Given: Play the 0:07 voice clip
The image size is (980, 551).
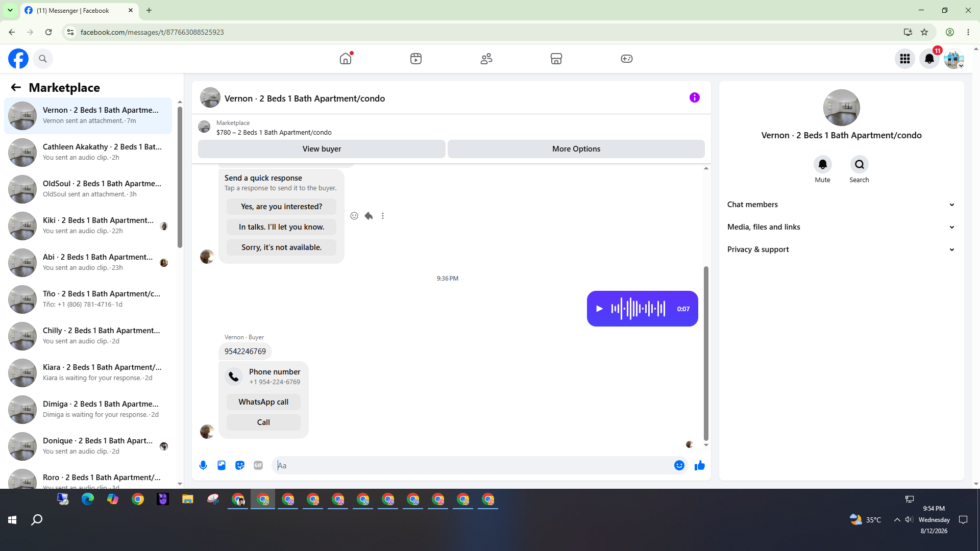Looking at the screenshot, I should (600, 309).
